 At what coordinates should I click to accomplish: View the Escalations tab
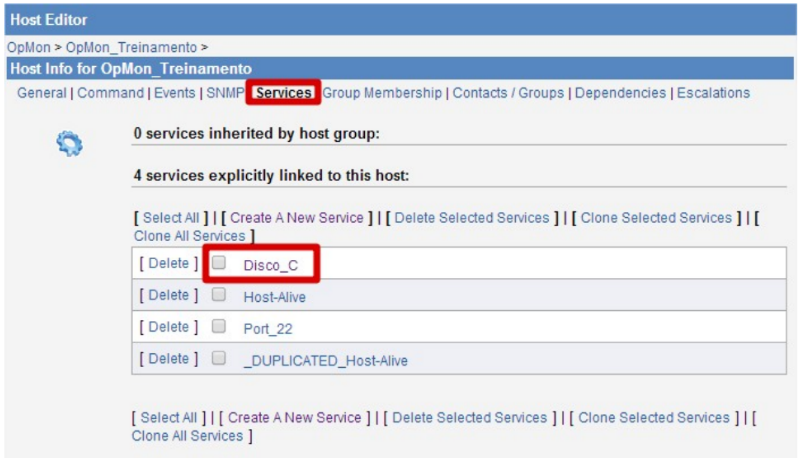pos(713,93)
